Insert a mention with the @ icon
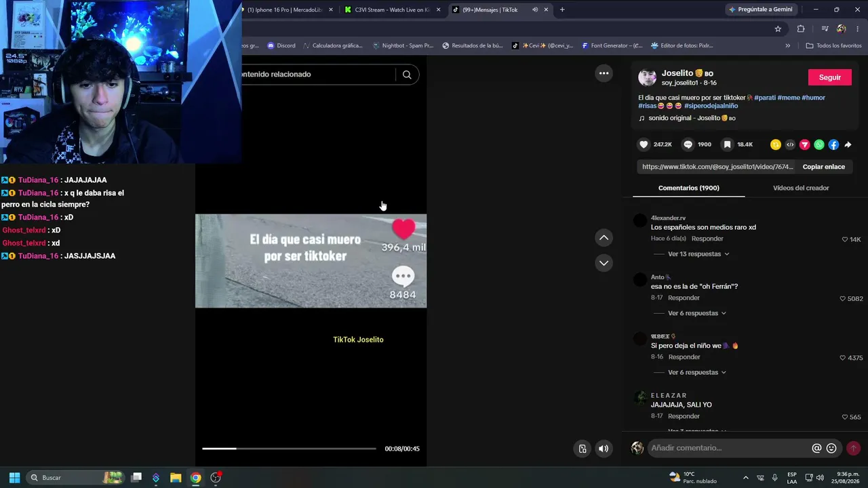The width and height of the screenshot is (868, 488). [816, 448]
